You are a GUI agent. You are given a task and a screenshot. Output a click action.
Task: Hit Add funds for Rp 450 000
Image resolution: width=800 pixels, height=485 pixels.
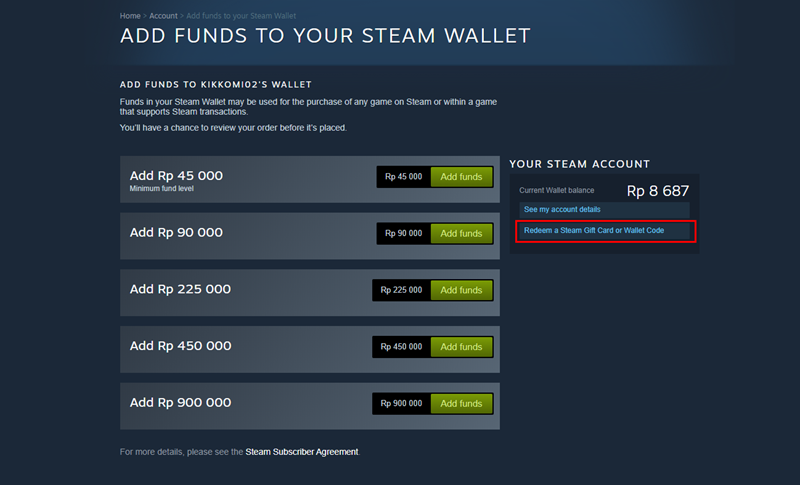[x=461, y=347]
